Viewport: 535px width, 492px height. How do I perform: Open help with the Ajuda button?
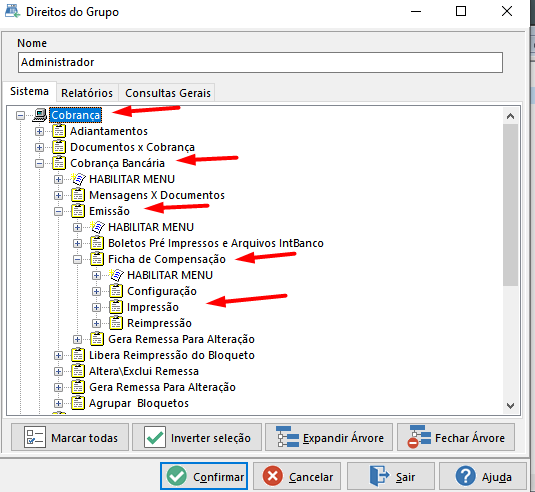coord(483,476)
